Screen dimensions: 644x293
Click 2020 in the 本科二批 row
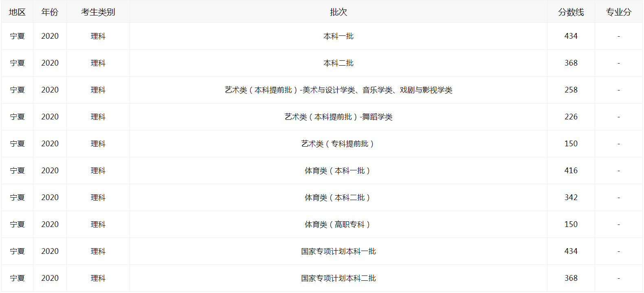50,63
